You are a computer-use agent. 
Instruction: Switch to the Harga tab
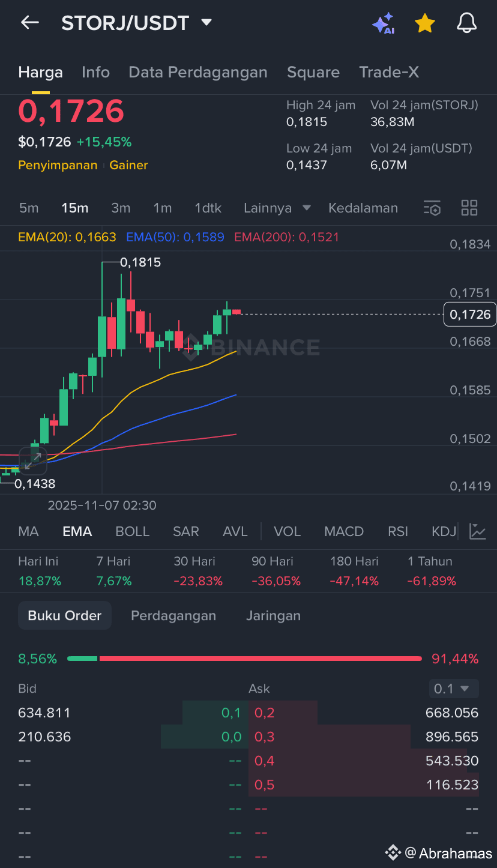[x=41, y=73]
